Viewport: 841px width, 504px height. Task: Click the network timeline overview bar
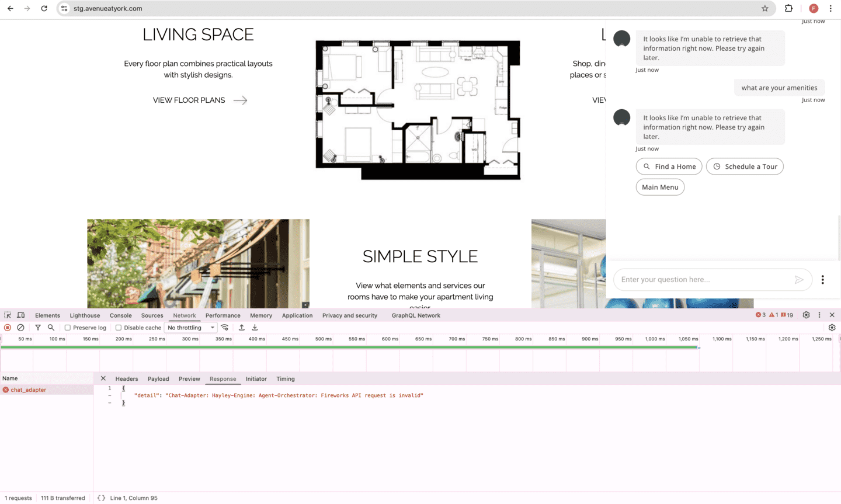pyautogui.click(x=349, y=347)
